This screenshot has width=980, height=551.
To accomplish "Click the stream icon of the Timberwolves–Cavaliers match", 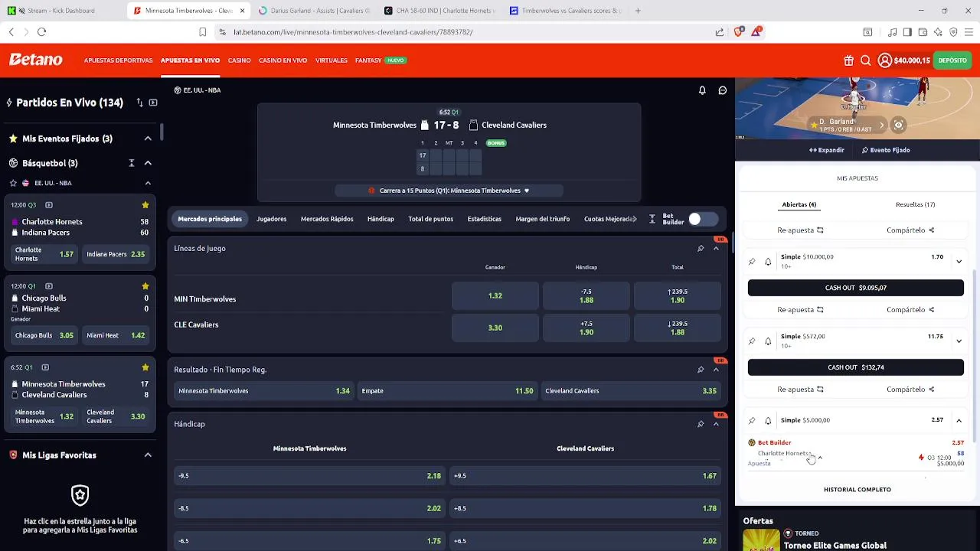I will pos(45,367).
